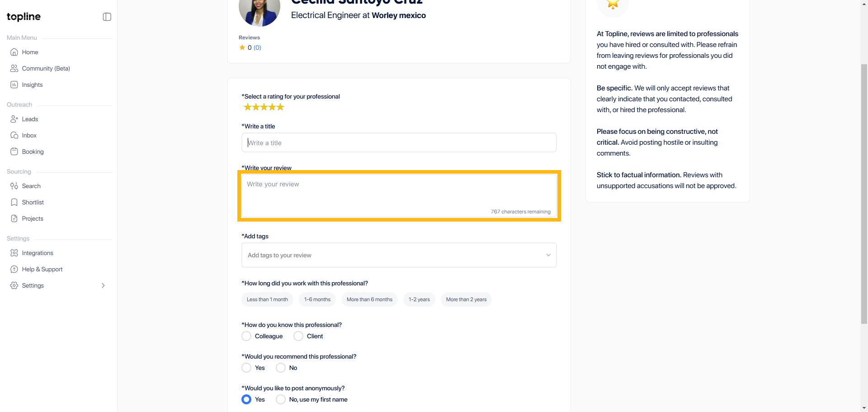Choose Yes for recommending this professional
This screenshot has width=868, height=412.
click(246, 368)
